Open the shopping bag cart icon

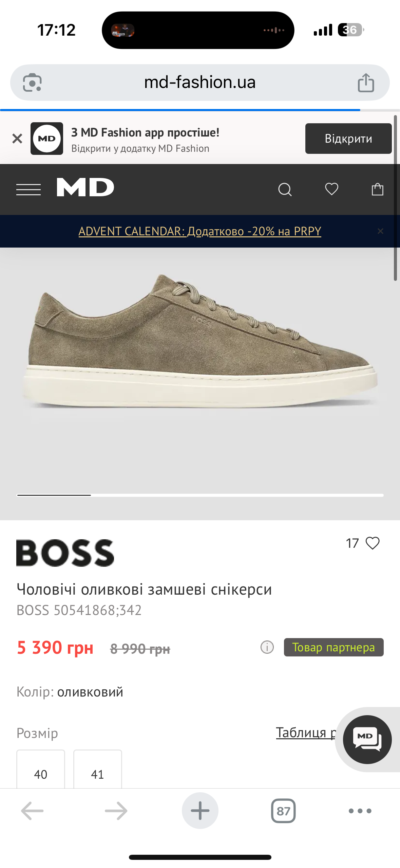point(377,189)
